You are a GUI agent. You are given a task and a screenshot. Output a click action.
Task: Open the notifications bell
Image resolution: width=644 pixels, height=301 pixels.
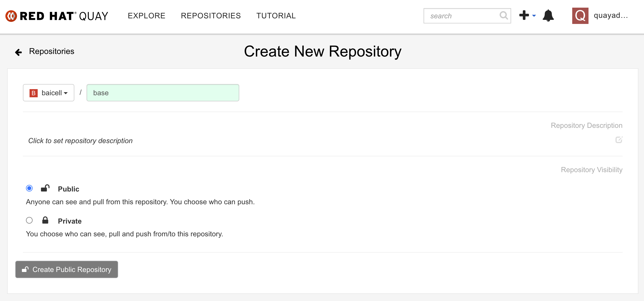[548, 16]
